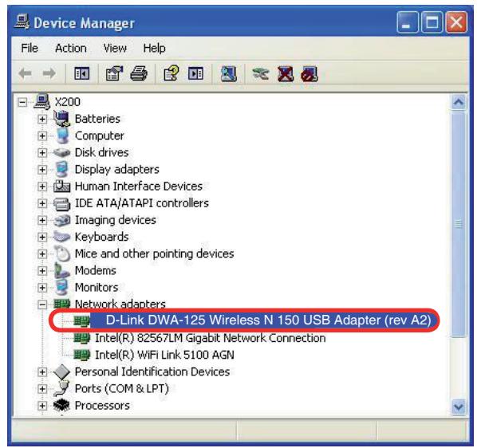Select the Personal Identification Devices label
477x448 pixels.
pos(152,371)
